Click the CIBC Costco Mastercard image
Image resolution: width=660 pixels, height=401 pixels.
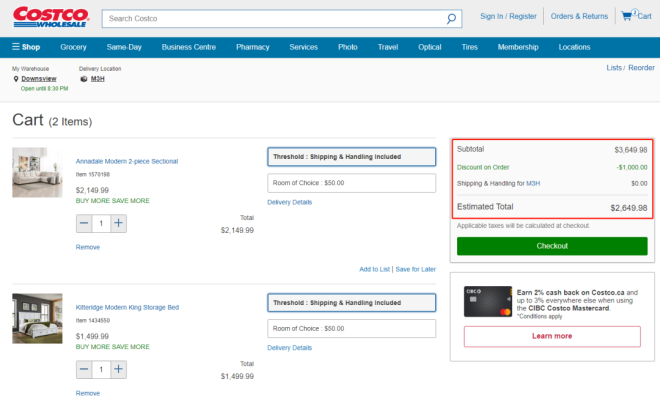(x=488, y=301)
